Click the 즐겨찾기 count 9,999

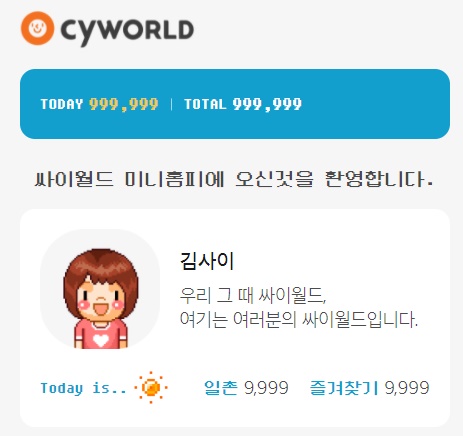click(x=407, y=388)
